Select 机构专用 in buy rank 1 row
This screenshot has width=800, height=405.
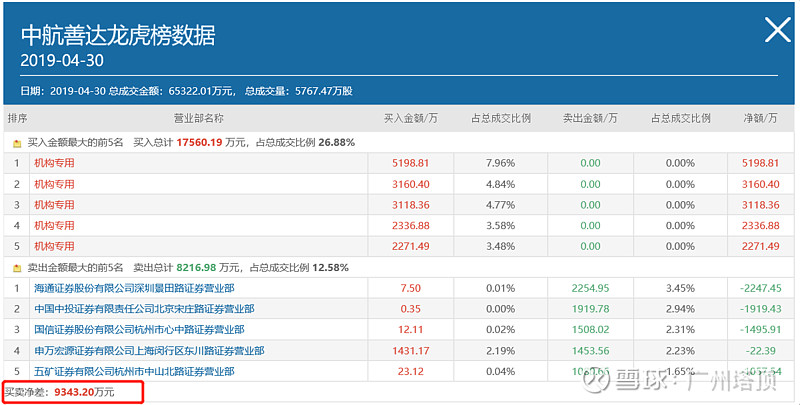click(54, 163)
